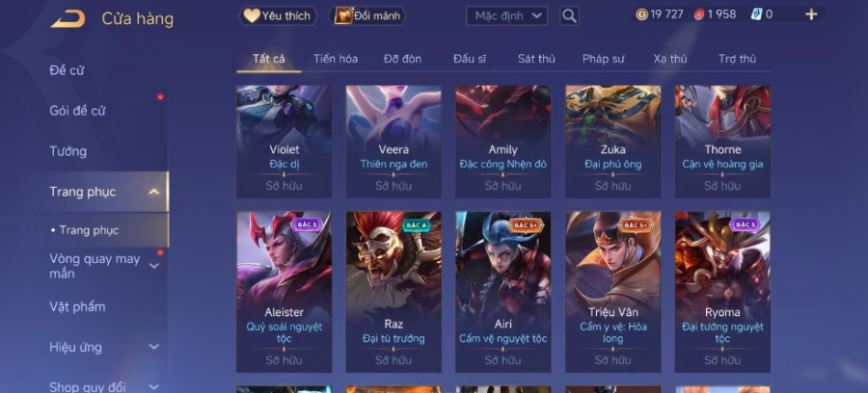Open Tướng in the sidebar
Screen dimensions: 868x393
(68, 151)
